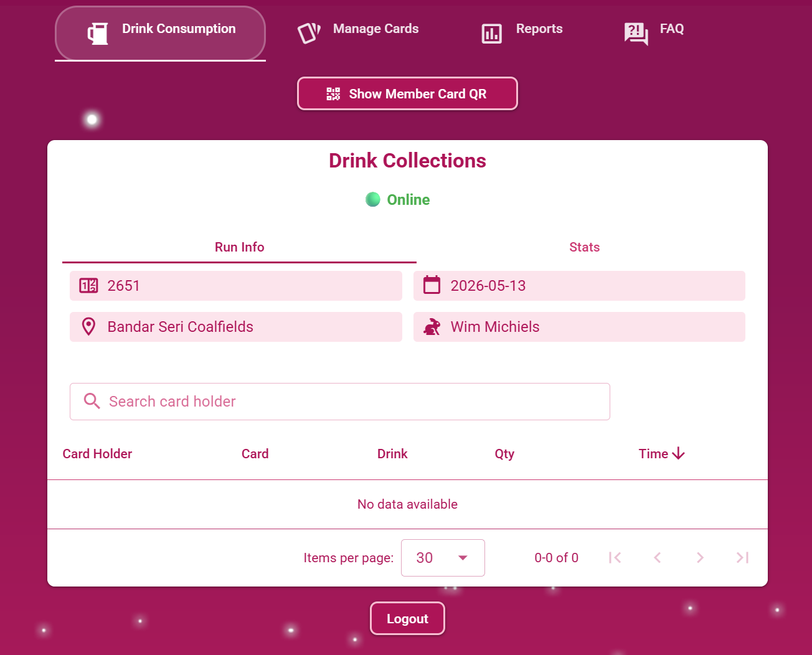Screen dimensions: 812x655
Task: Click the Online status text
Action: pos(408,200)
